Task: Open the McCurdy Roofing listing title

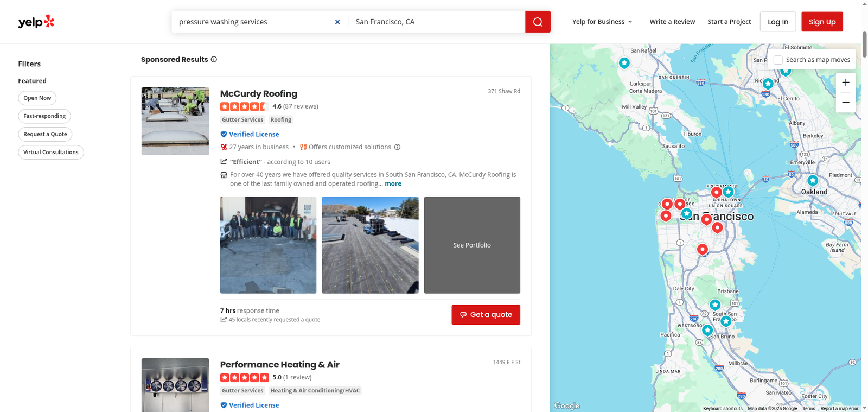Action: [x=259, y=93]
